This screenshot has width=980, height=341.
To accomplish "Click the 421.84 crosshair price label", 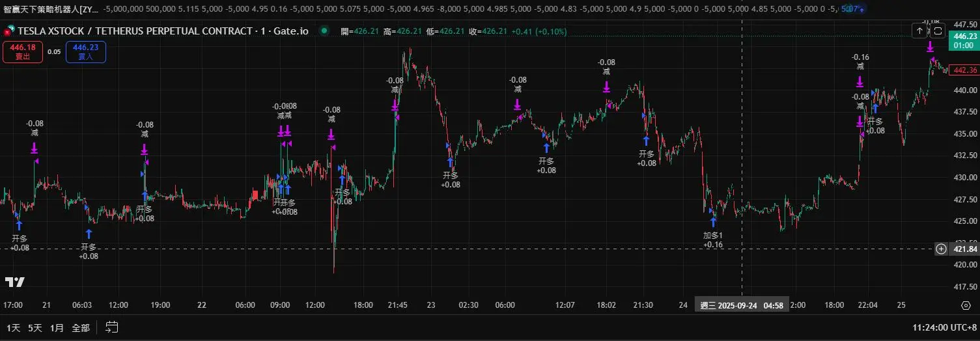I will pyautogui.click(x=964, y=249).
